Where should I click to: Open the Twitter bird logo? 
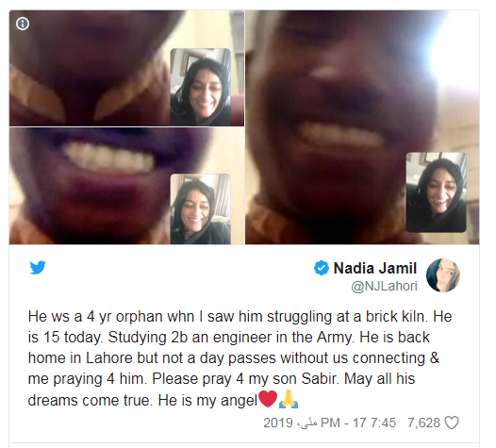38,268
